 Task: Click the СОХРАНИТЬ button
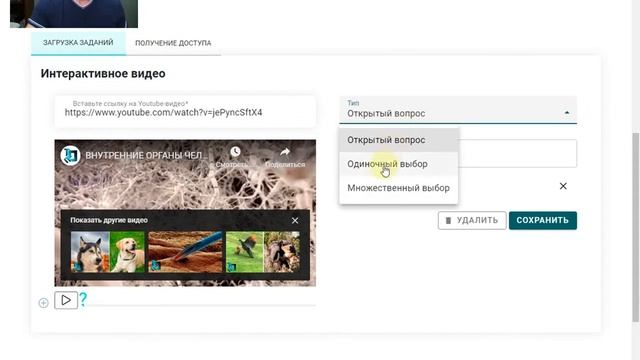[542, 220]
